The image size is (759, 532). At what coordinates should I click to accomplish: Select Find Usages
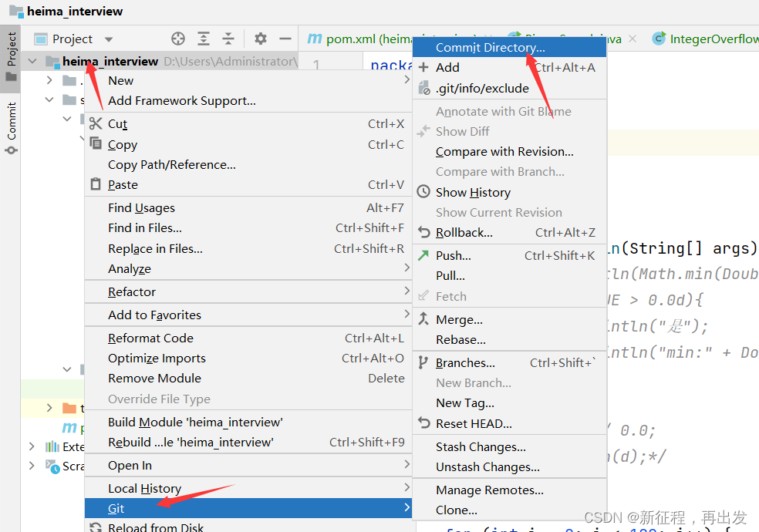point(248,207)
